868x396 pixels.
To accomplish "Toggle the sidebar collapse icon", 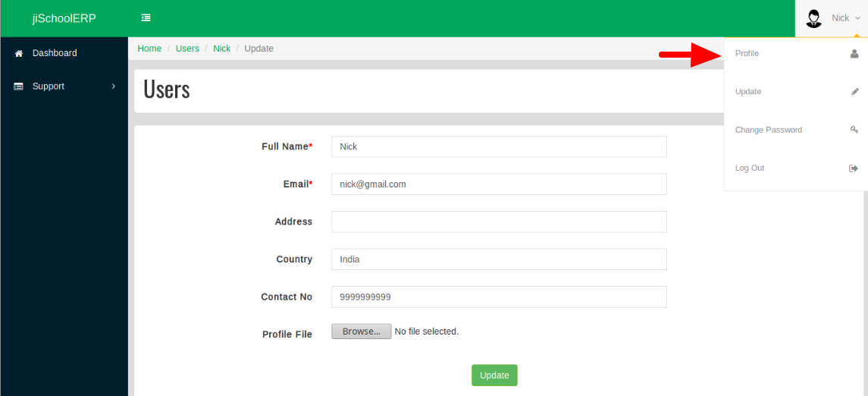I will (x=146, y=17).
